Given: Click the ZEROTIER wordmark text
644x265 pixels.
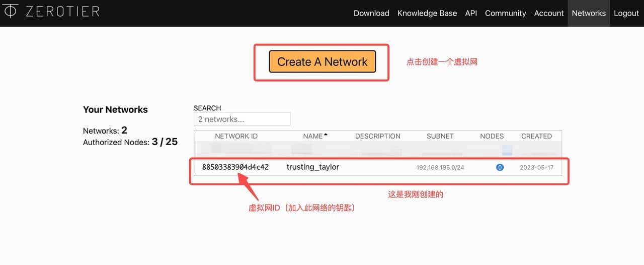Looking at the screenshot, I should (62, 11).
